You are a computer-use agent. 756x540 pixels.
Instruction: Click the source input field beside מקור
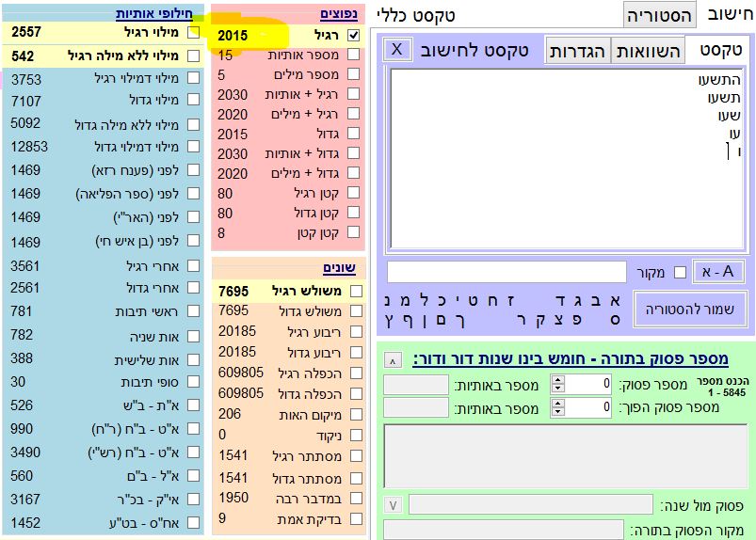coord(507,272)
